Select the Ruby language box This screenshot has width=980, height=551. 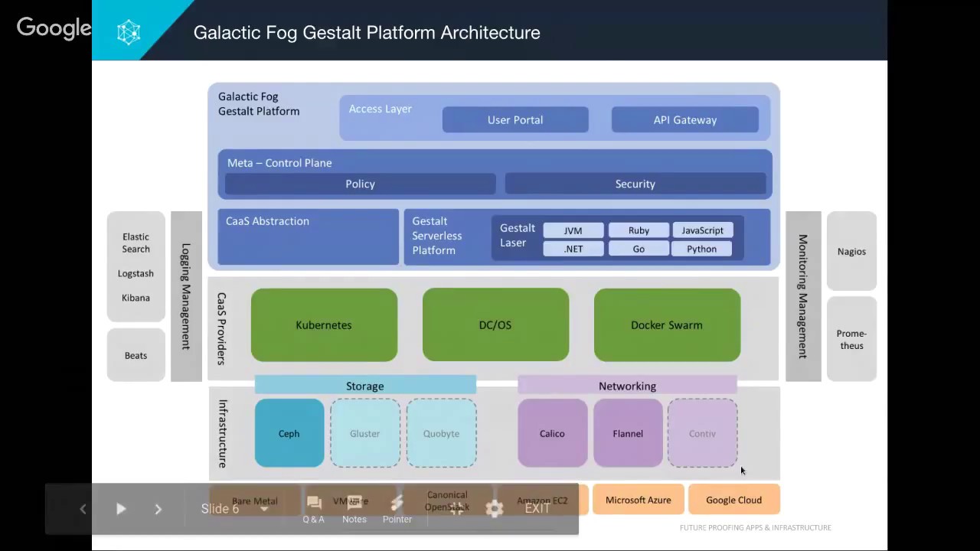(639, 230)
